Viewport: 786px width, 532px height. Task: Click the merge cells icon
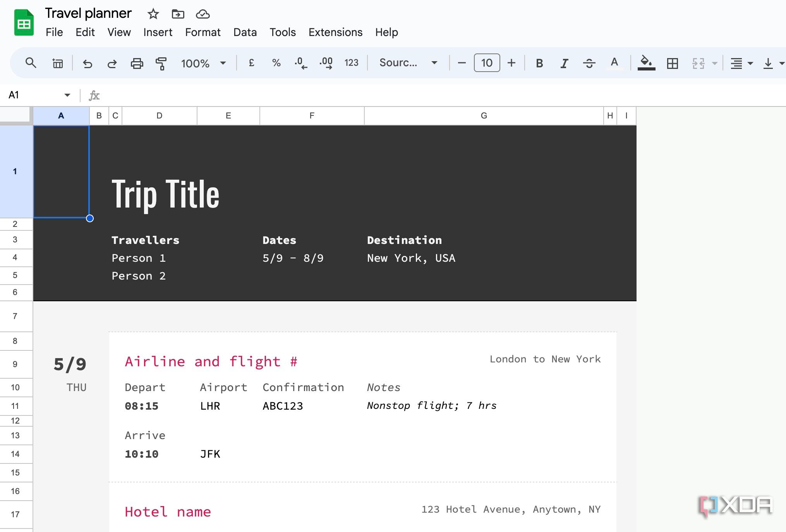698,63
